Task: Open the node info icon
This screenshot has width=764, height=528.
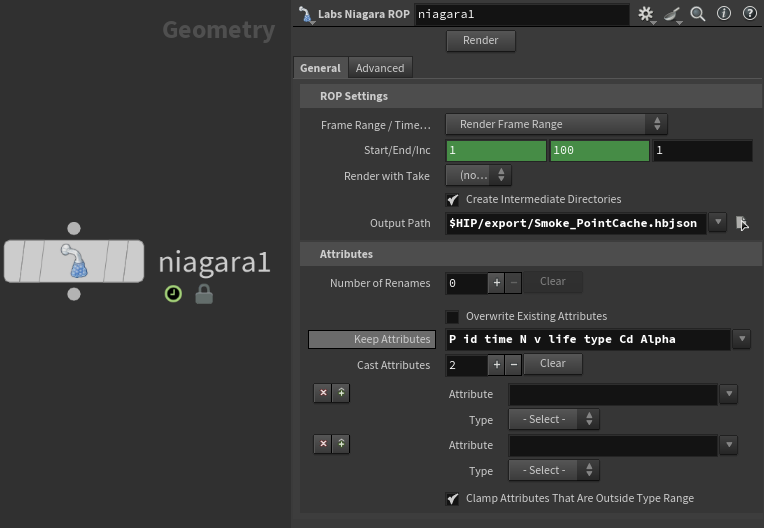Action: coord(723,14)
